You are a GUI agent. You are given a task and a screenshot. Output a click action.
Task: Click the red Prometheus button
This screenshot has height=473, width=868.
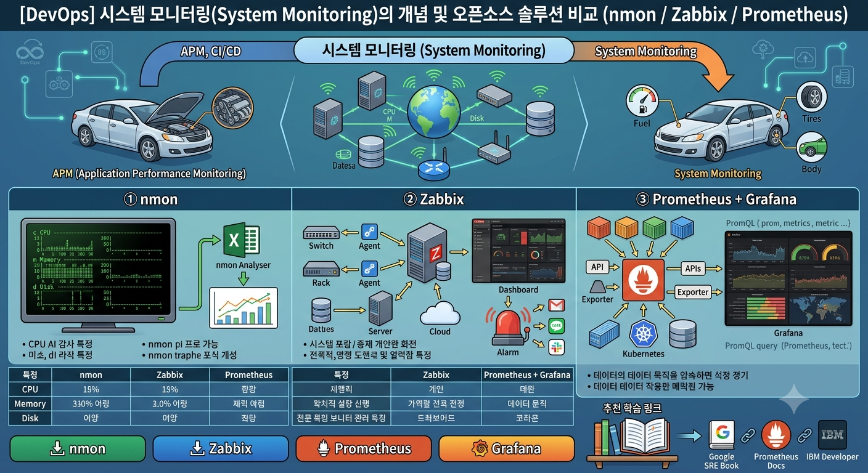point(363,448)
